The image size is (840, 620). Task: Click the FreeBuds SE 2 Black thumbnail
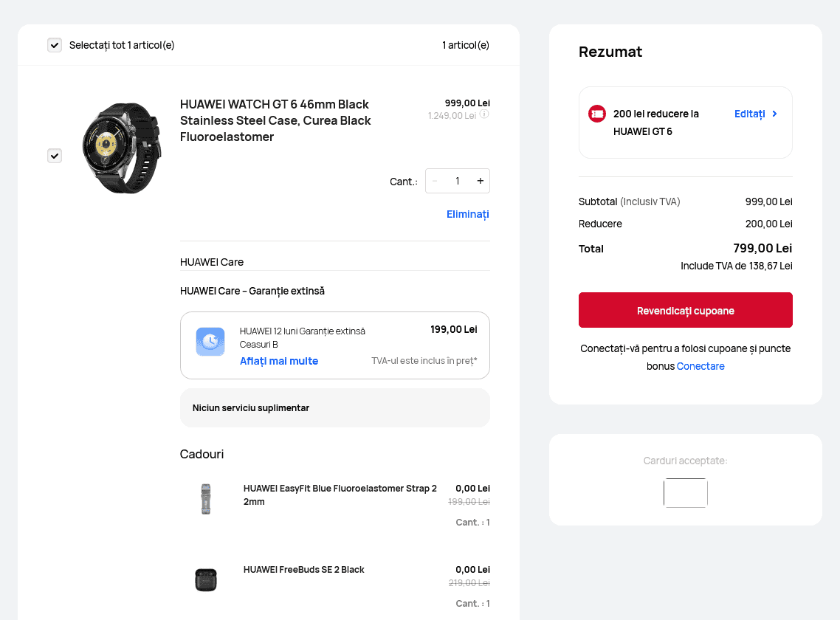(x=206, y=579)
